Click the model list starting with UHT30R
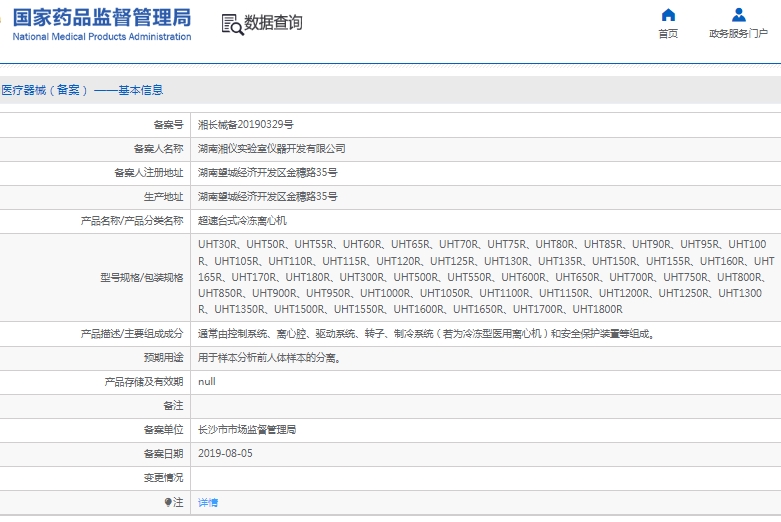Image resolution: width=781 pixels, height=522 pixels. tap(486, 277)
